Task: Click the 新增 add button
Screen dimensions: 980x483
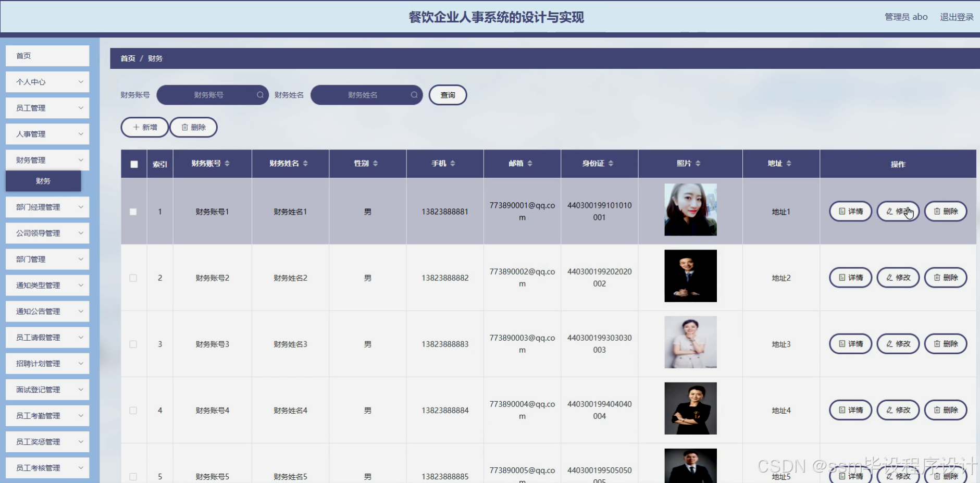Action: coord(145,127)
